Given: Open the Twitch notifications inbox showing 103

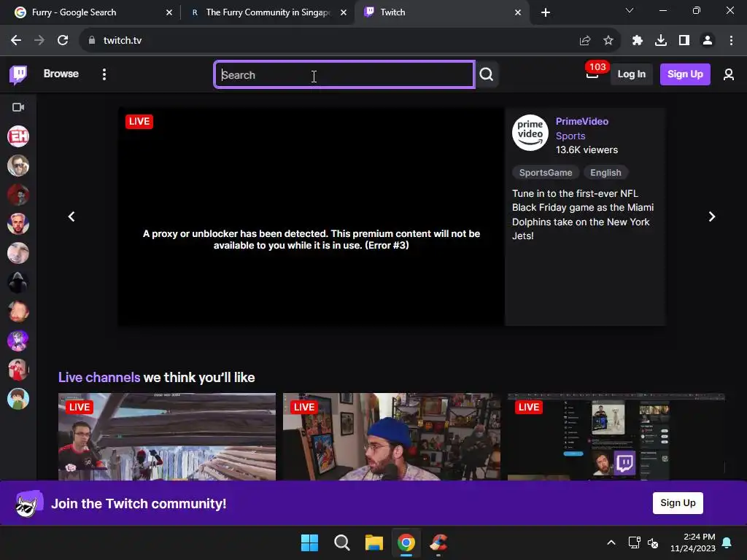Looking at the screenshot, I should (592, 72).
